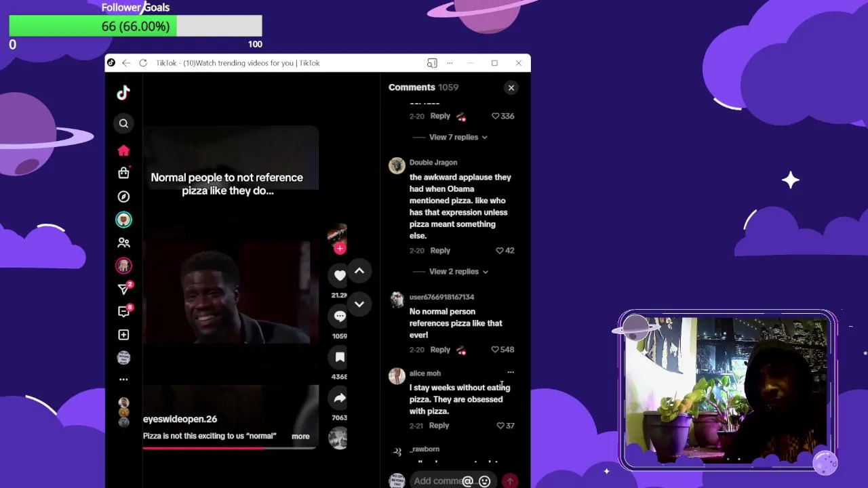Share the video with the arrow icon
Image resolution: width=868 pixels, height=488 pixels.
click(x=340, y=398)
